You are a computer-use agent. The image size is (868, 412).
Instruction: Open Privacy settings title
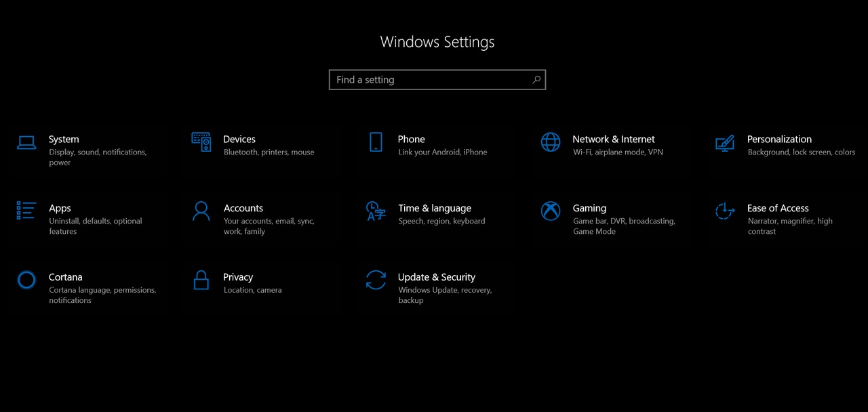point(238,277)
